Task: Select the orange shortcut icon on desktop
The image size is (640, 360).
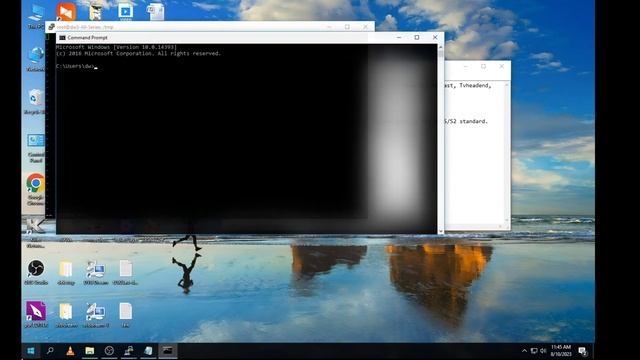Action: [66, 12]
